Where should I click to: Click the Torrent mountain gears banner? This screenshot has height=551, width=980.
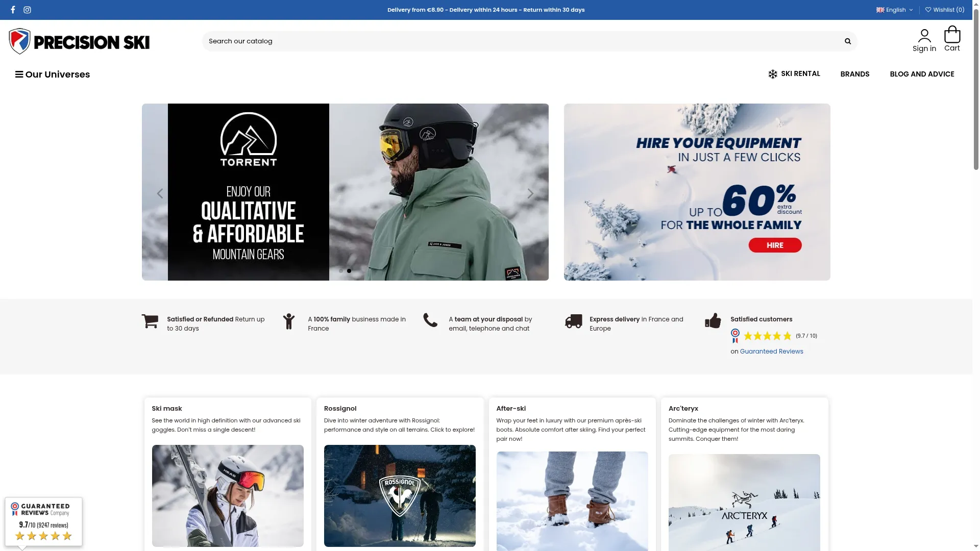point(345,192)
